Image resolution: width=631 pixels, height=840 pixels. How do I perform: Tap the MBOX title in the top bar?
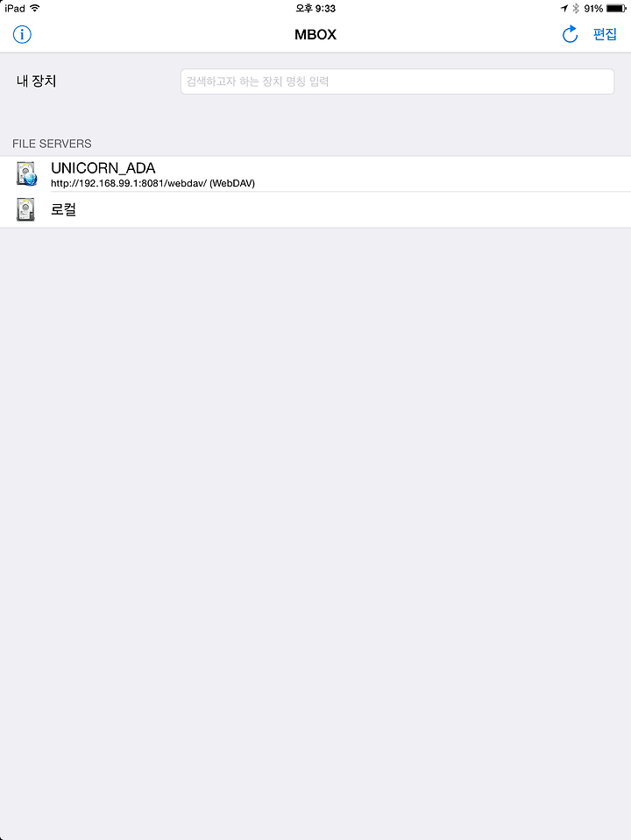pos(315,34)
